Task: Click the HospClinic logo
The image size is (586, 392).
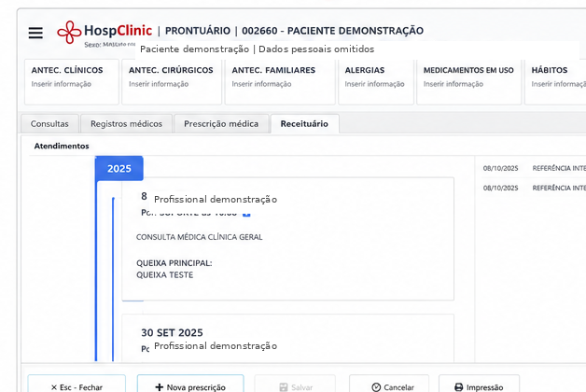Action: click(x=105, y=32)
